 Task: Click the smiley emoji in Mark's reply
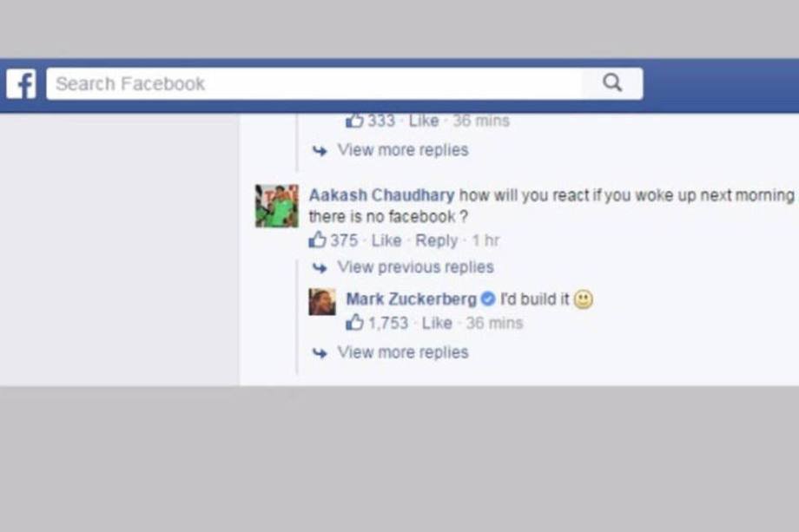coord(584,299)
